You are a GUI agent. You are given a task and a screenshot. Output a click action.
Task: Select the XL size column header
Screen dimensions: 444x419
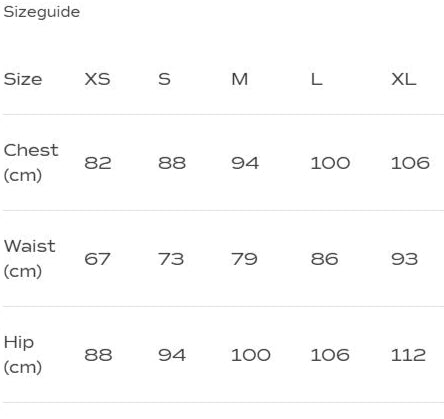pos(404,79)
